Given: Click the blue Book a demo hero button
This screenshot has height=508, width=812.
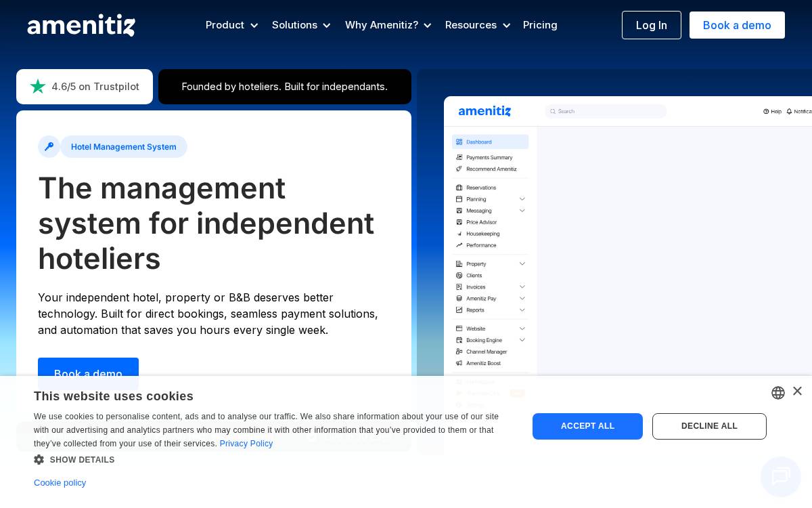Looking at the screenshot, I should (x=88, y=373).
